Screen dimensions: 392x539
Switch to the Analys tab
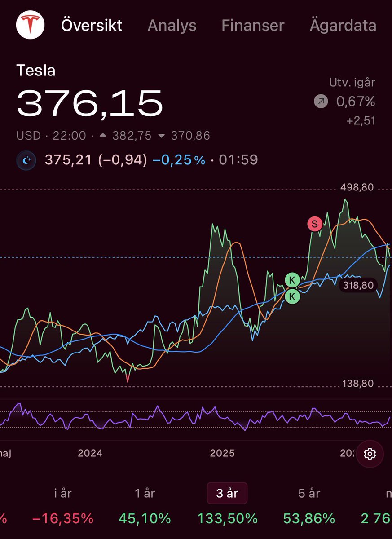[x=172, y=26]
